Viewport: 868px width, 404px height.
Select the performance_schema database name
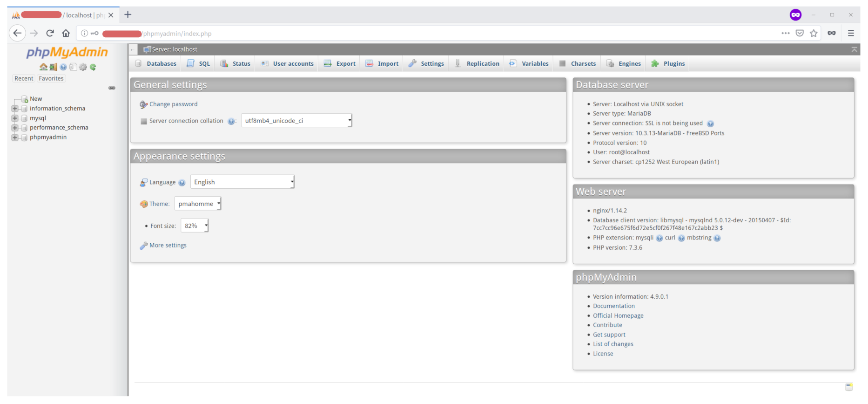pyautogui.click(x=59, y=128)
